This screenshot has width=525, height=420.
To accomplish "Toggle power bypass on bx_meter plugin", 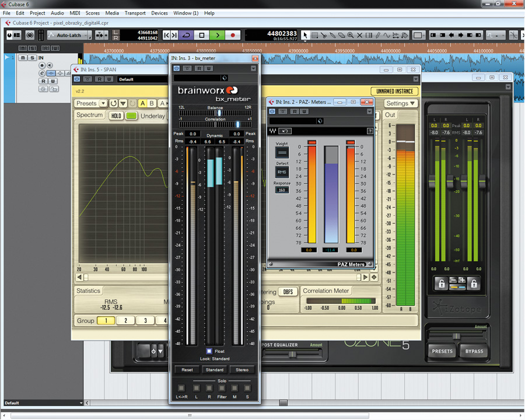I will pyautogui.click(x=176, y=68).
